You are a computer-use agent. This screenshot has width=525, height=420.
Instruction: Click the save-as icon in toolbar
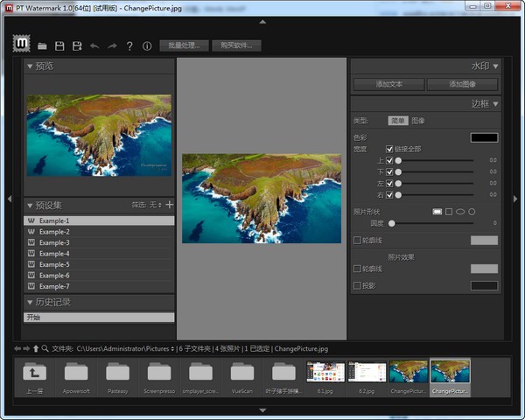tap(77, 45)
